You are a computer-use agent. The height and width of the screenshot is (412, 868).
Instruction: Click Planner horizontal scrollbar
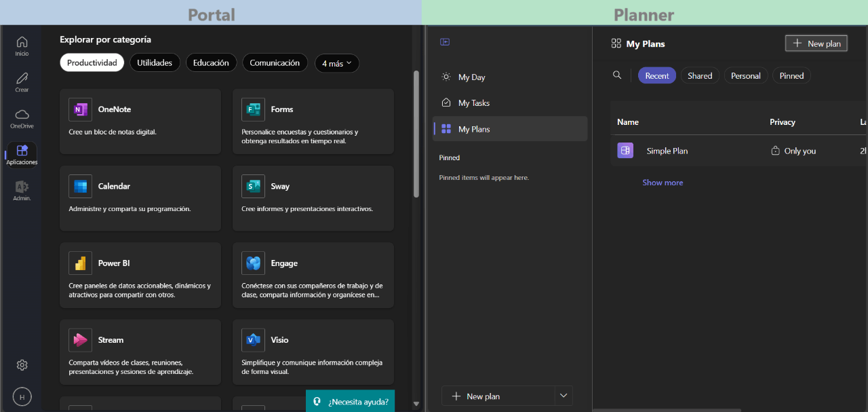pos(667,410)
